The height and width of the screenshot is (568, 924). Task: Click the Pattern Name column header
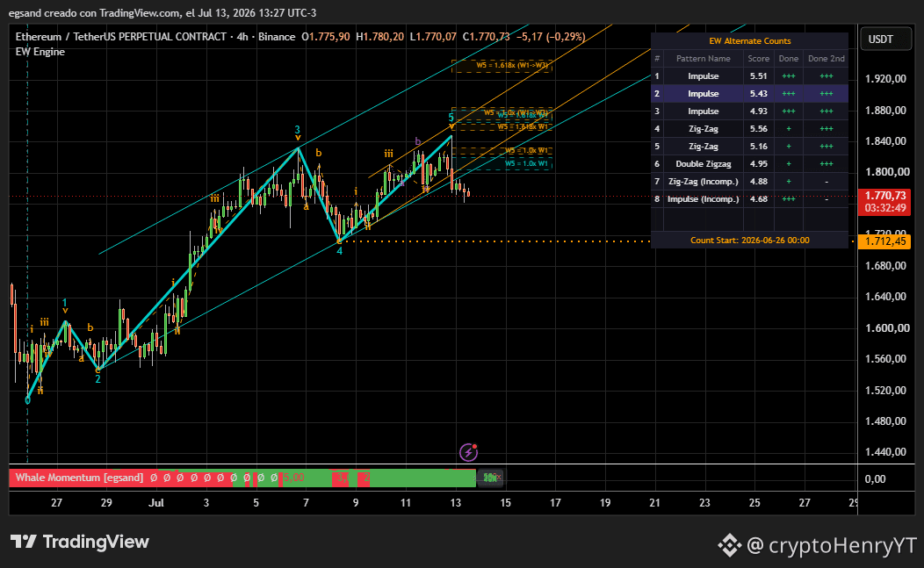point(703,58)
